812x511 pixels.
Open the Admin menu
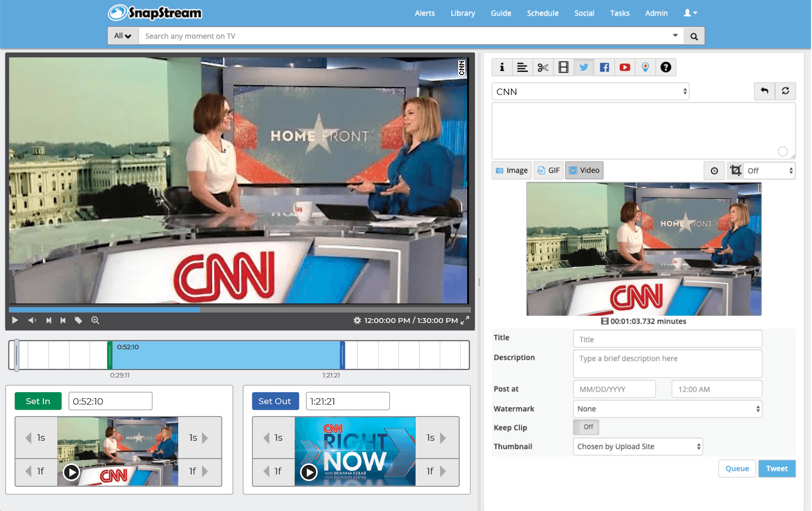656,13
